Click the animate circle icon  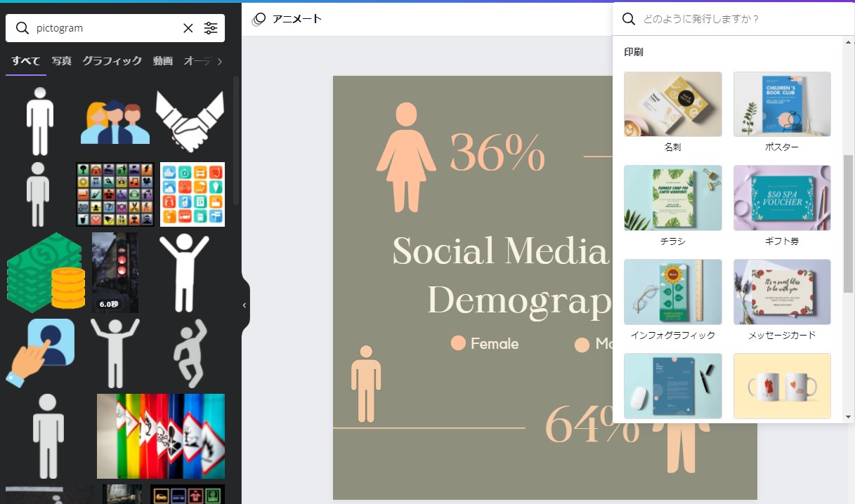click(x=259, y=19)
